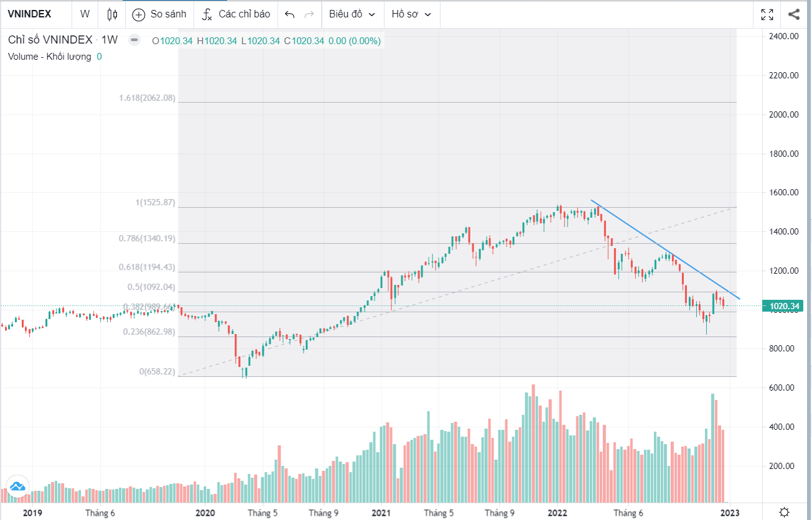The image size is (812, 520).
Task: Expand the Hồ sơ dropdown
Action: coord(411,14)
